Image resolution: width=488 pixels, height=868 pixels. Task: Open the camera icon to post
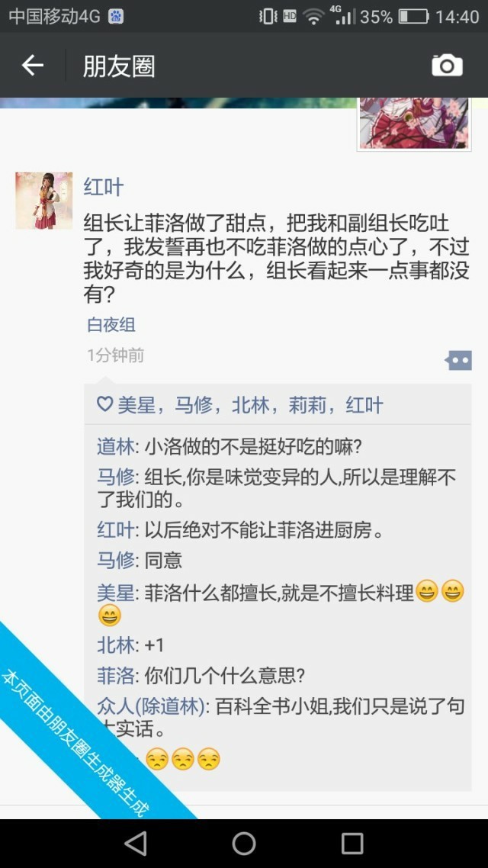pos(447,66)
